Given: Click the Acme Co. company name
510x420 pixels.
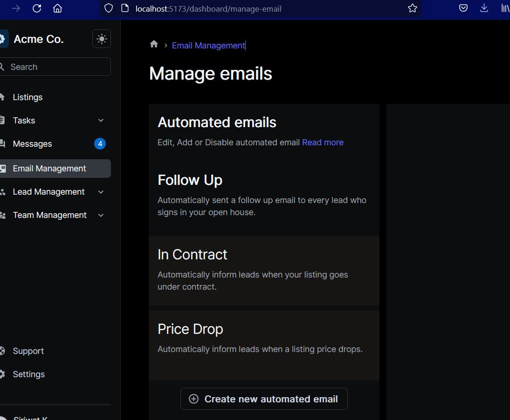Looking at the screenshot, I should pyautogui.click(x=38, y=39).
